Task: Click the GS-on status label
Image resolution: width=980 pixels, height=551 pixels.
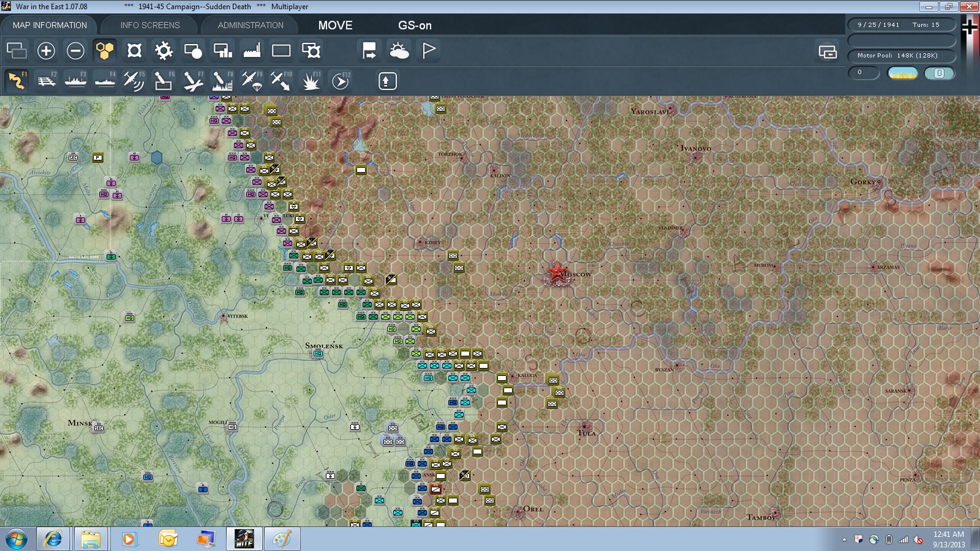Action: tap(415, 25)
